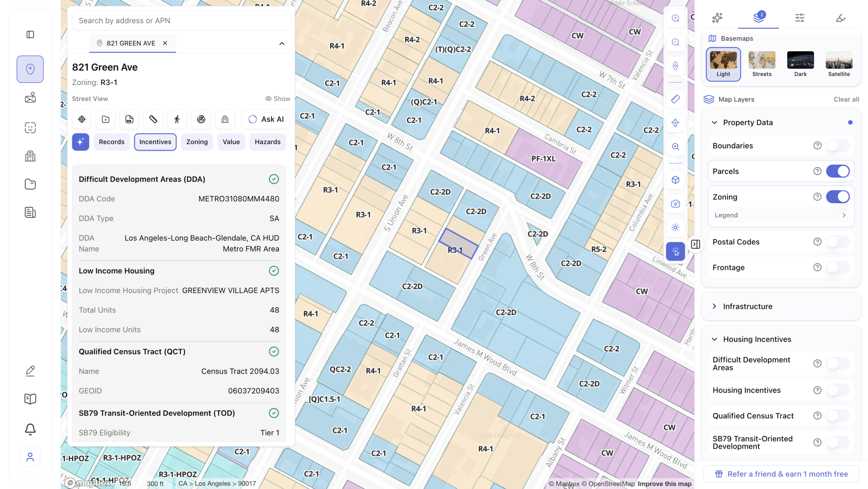868x489 pixels.
Task: Turn off the Zoning layer switch
Action: tap(837, 197)
